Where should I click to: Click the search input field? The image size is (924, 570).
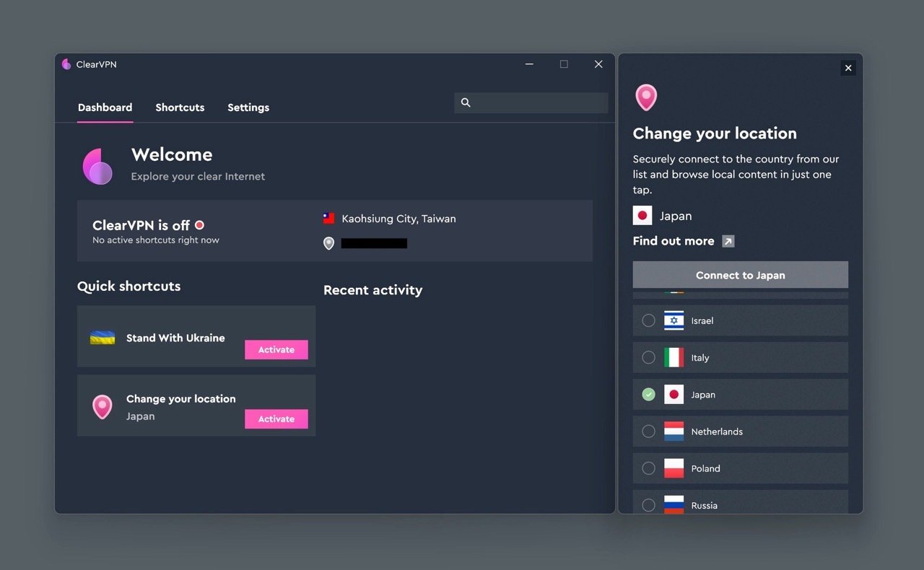tap(531, 102)
